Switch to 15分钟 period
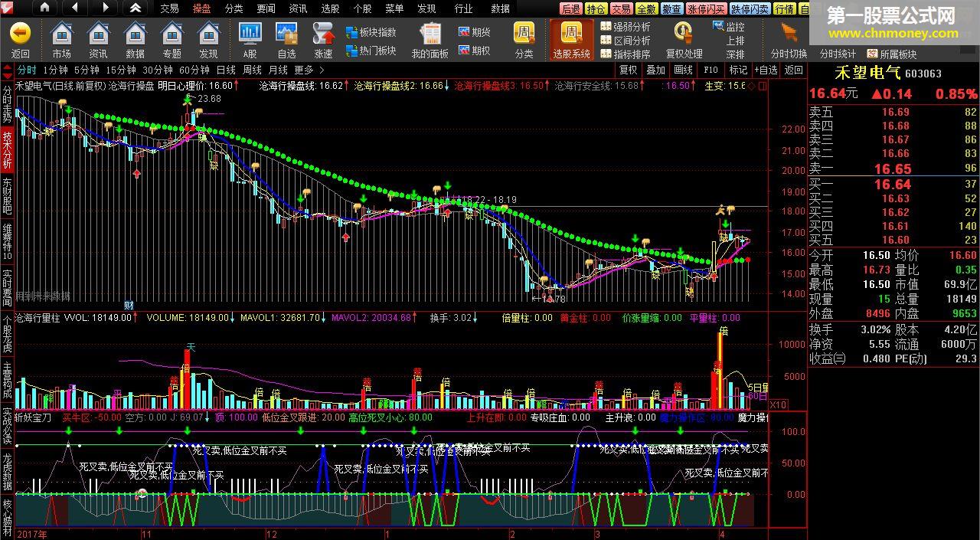The height and width of the screenshot is (540, 980). (121, 70)
